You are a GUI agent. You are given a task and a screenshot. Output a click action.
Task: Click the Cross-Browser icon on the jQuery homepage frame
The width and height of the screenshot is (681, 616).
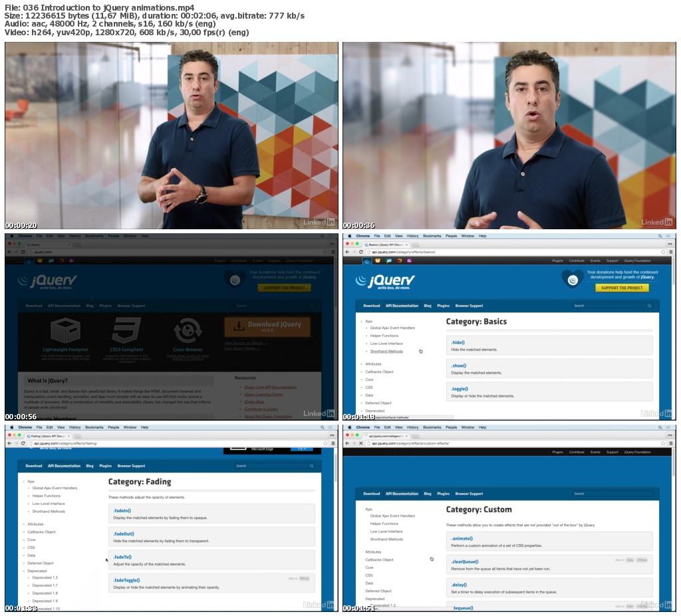point(188,330)
